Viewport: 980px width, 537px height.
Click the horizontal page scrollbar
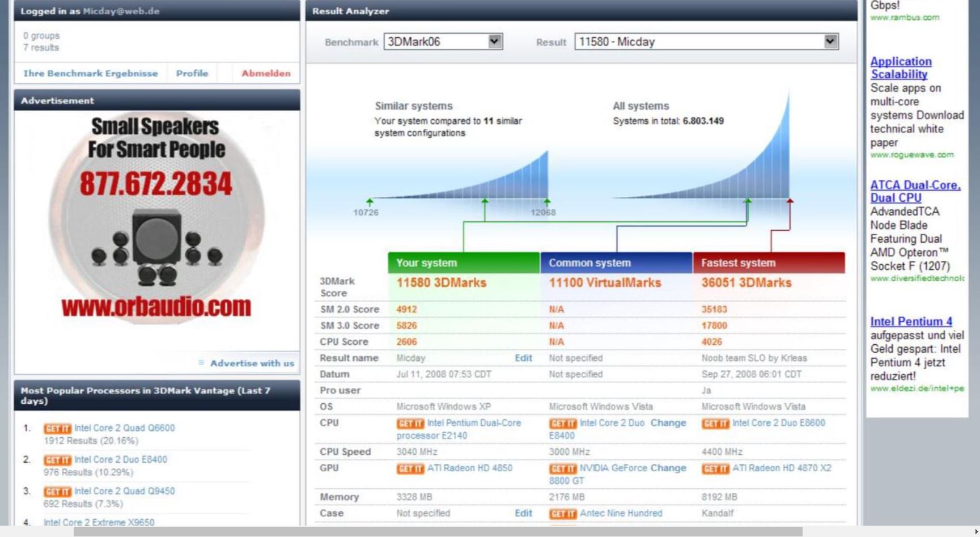438,532
